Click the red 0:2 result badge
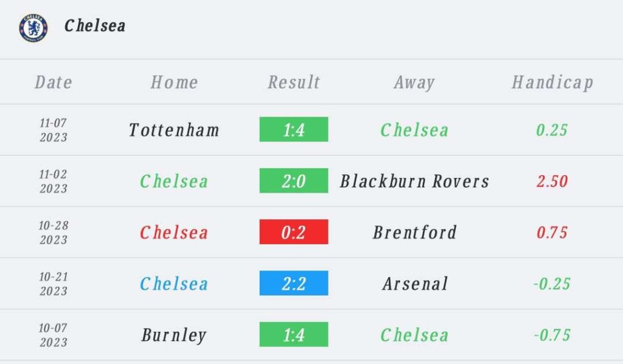Screen dimensions: 623x364 [294, 232]
